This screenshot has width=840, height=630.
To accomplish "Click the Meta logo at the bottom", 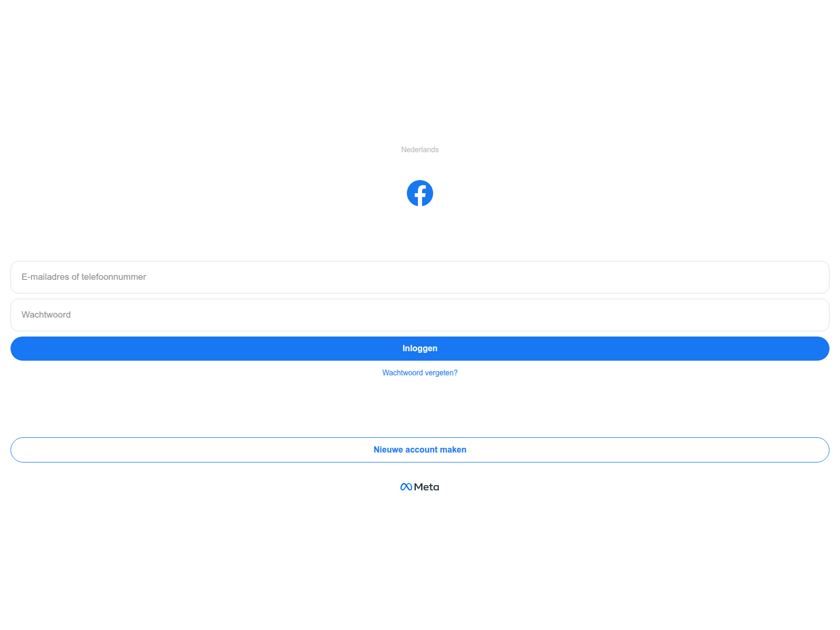I will [420, 487].
